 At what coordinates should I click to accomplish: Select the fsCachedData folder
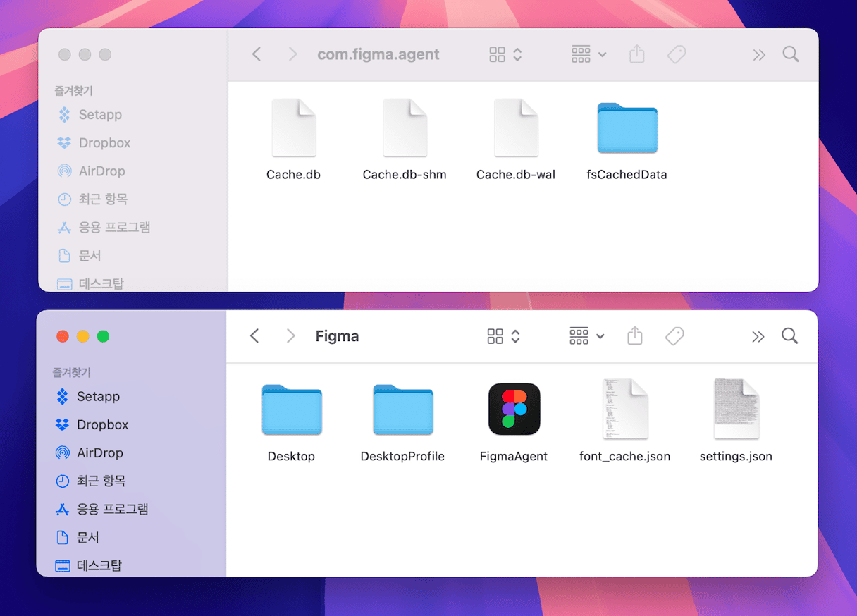pyautogui.click(x=627, y=128)
